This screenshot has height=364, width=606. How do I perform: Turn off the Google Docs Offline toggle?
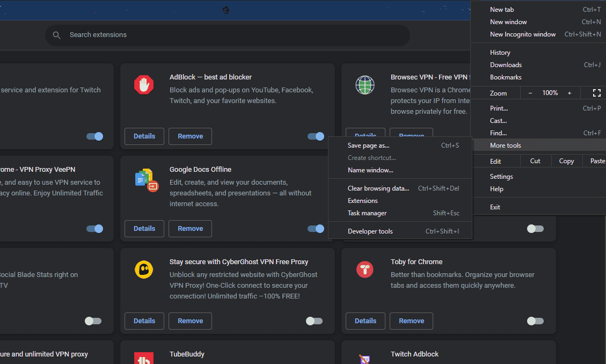[x=316, y=228]
